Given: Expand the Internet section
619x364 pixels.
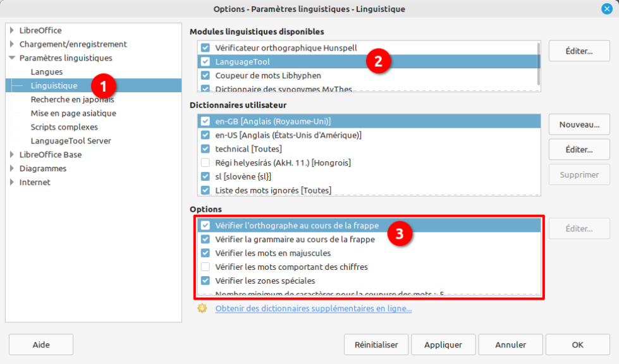Looking at the screenshot, I should click(13, 182).
